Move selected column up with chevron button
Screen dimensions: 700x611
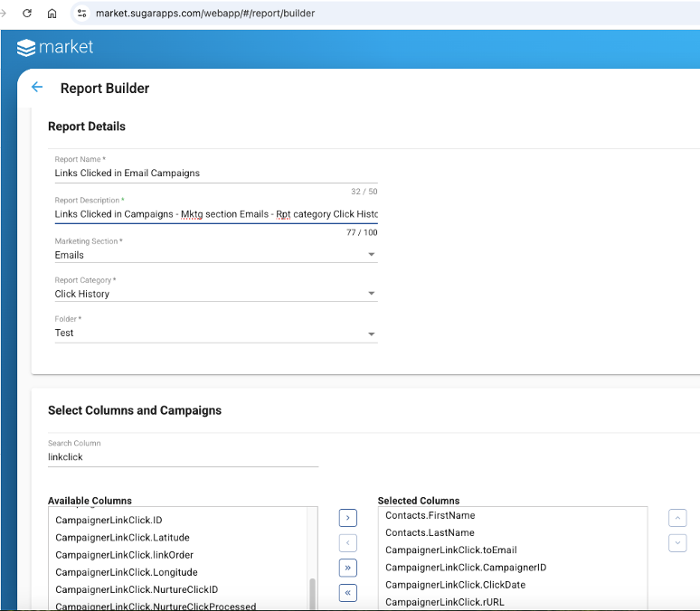(677, 518)
